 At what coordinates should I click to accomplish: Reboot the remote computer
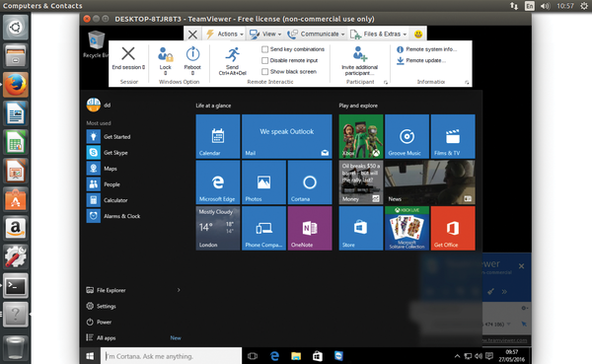[x=192, y=60]
